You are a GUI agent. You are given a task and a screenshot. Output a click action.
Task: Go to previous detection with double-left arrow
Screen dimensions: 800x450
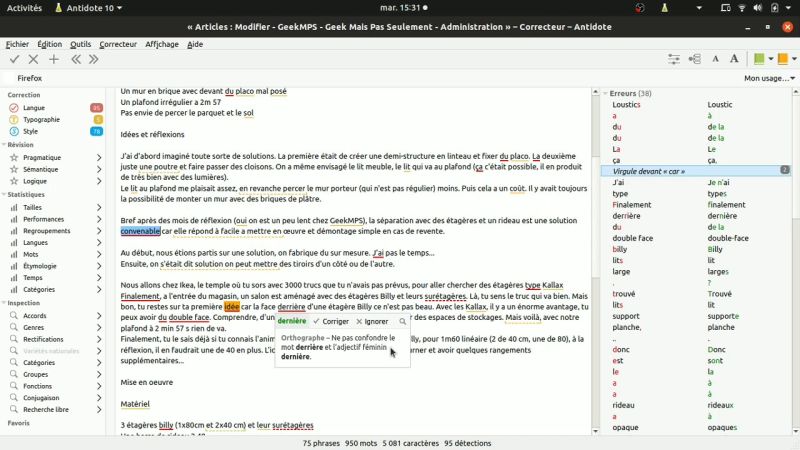pos(76,59)
